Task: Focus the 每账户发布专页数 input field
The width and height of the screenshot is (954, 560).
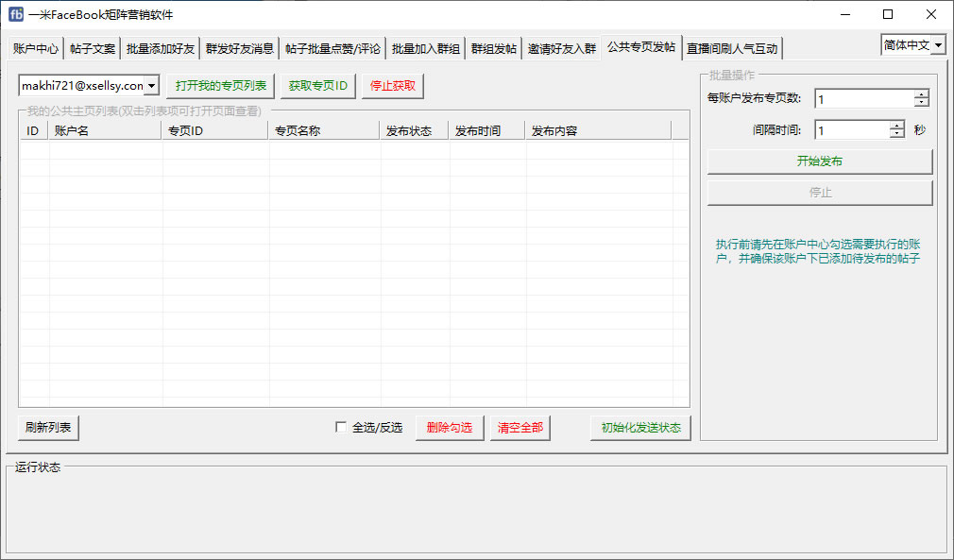Action: (x=864, y=98)
